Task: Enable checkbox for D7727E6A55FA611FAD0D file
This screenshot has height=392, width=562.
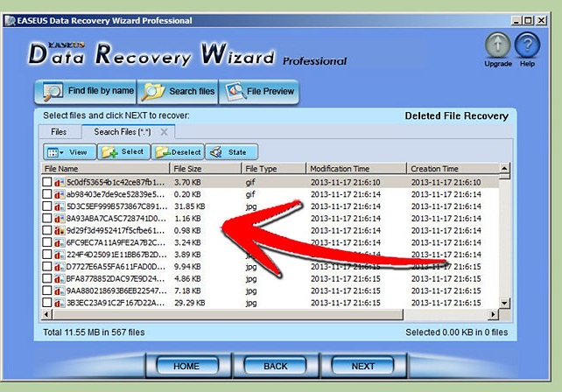Action: click(47, 267)
